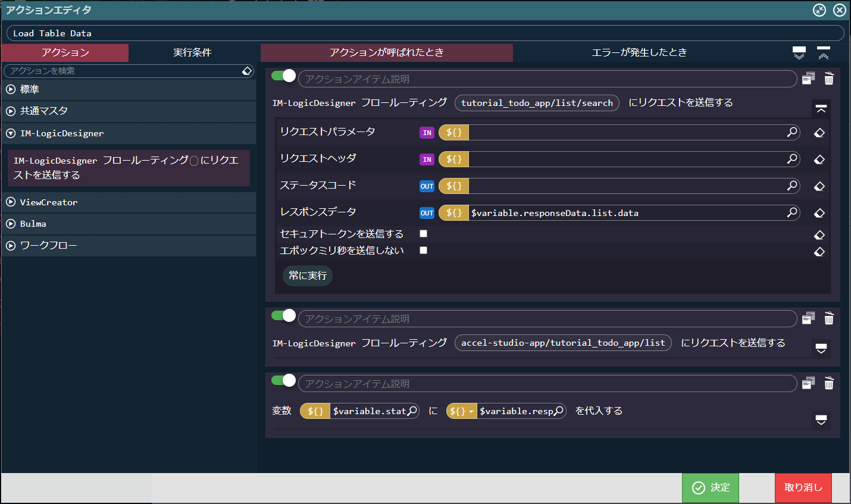851x504 pixels.
Task: Delete the tutorial_todo_app/list/search action item
Action: tap(829, 79)
